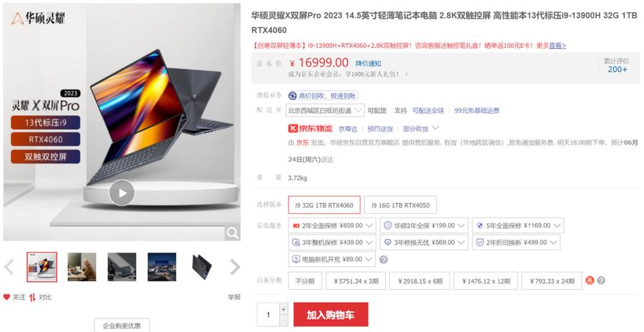Expand 2年全面保修 ¥609.00 service dropdown
Screen dimensions: 644x332
pos(332,225)
